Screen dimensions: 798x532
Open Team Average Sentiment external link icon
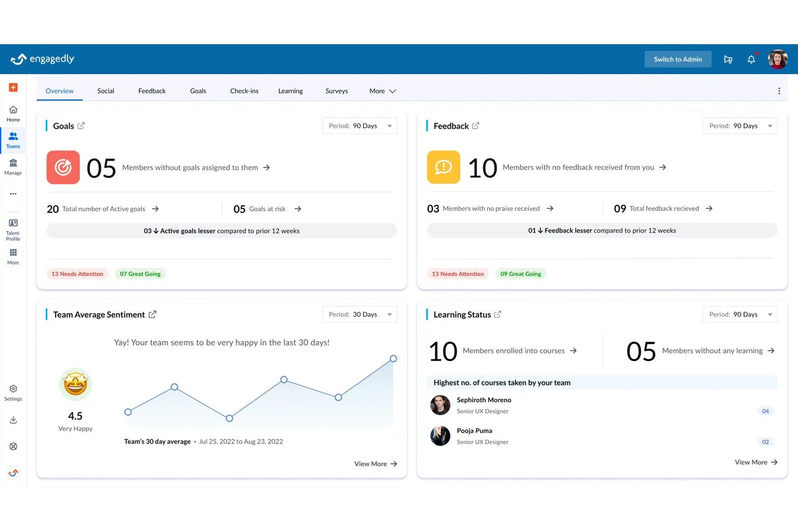point(153,314)
